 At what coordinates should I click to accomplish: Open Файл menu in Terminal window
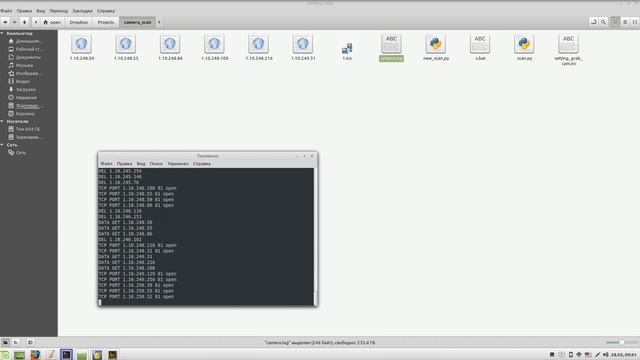click(106, 164)
